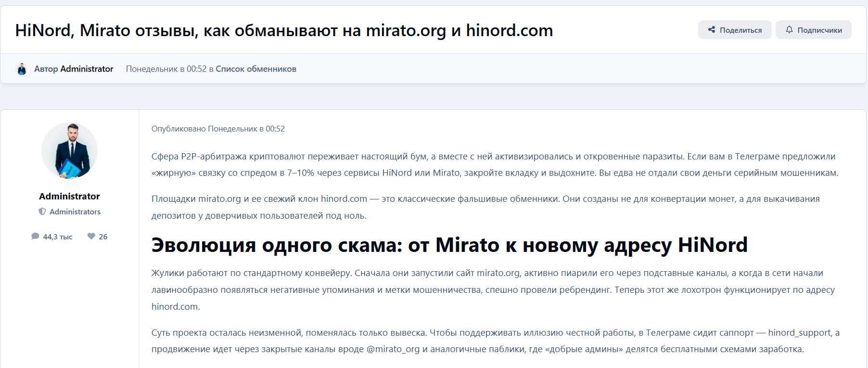Viewport: 868px width, 368px height.
Task: Click the topic title HiNord, Mirato отзывы
Action: [284, 30]
